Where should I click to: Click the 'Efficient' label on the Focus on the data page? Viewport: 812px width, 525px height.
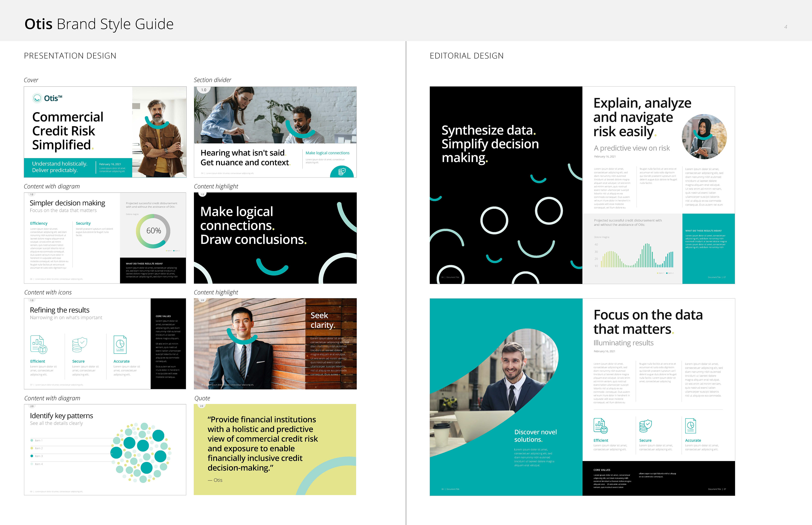tap(601, 440)
